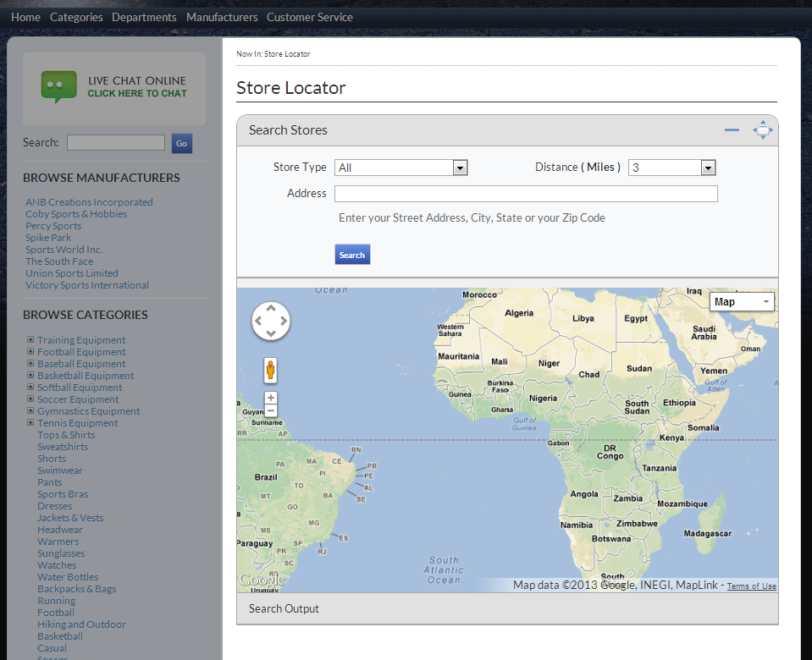Open the Categories menu
This screenshot has width=812, height=660.
76,17
